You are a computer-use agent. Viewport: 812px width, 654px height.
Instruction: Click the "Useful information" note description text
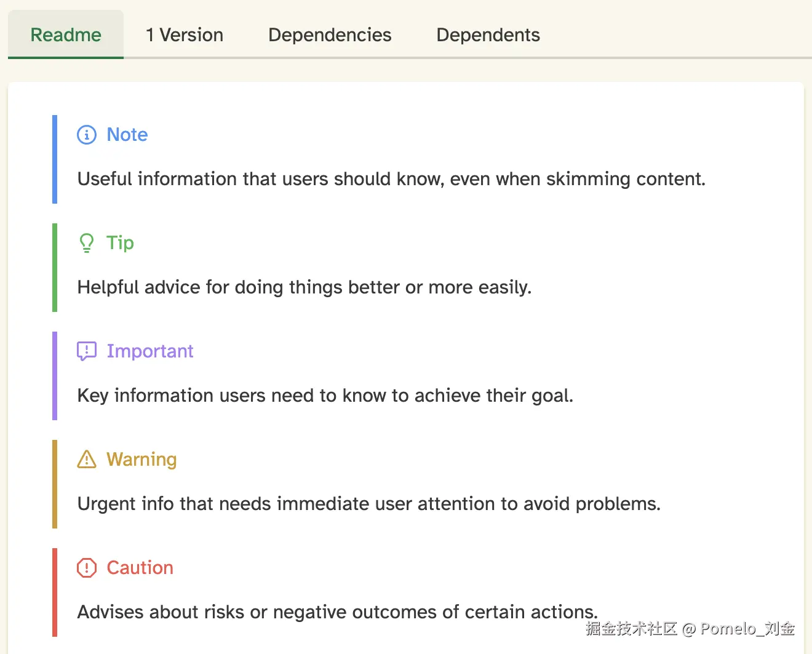(391, 179)
